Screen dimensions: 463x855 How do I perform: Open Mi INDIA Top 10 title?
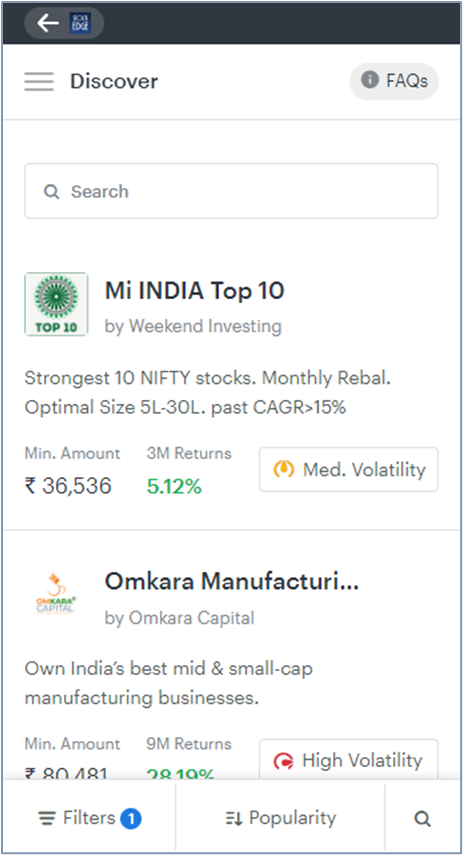pyautogui.click(x=194, y=291)
